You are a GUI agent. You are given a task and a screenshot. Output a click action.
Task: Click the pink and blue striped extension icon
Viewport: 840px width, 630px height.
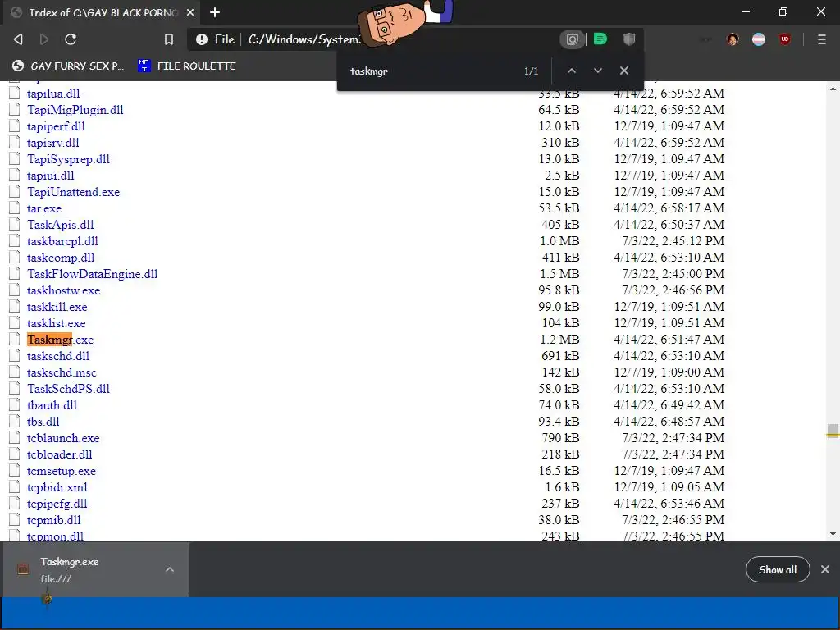(759, 39)
